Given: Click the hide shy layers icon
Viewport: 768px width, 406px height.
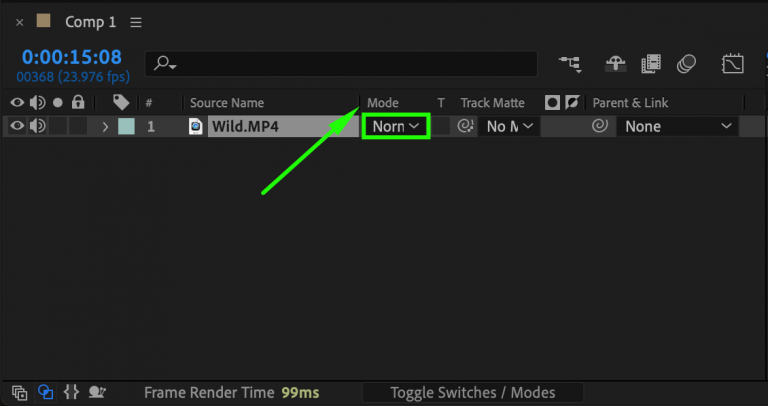Looking at the screenshot, I should tap(616, 64).
